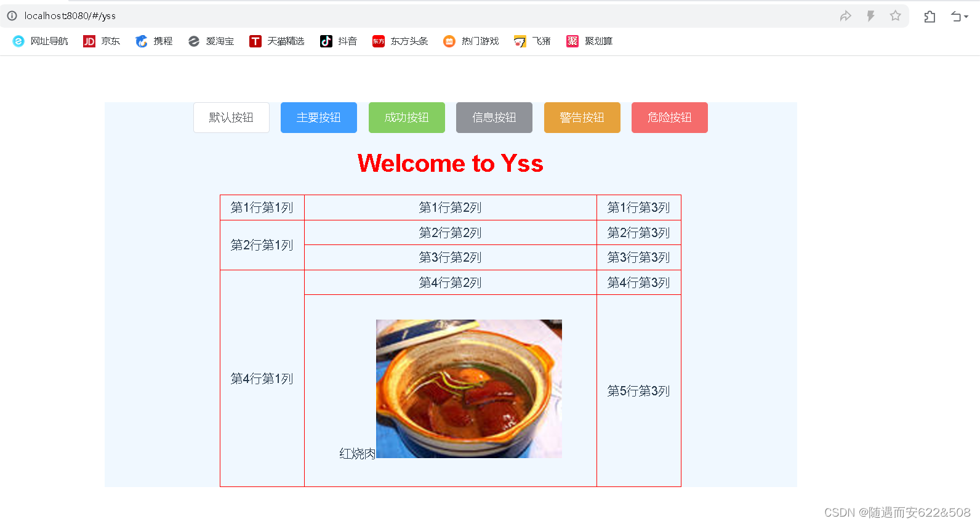Click the orange 警告按钮 button

582,118
